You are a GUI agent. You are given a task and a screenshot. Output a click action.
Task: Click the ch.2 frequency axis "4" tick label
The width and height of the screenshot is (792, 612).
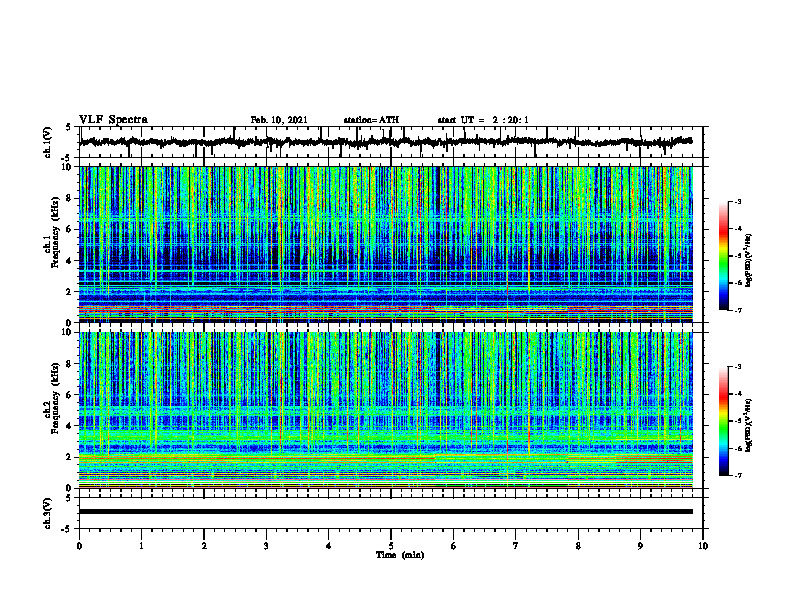[70, 426]
